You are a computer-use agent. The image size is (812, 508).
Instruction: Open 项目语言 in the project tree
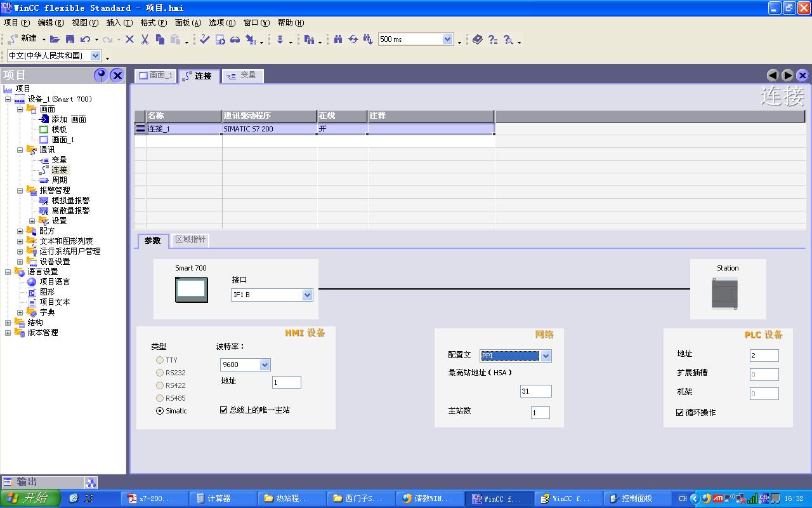pos(55,282)
